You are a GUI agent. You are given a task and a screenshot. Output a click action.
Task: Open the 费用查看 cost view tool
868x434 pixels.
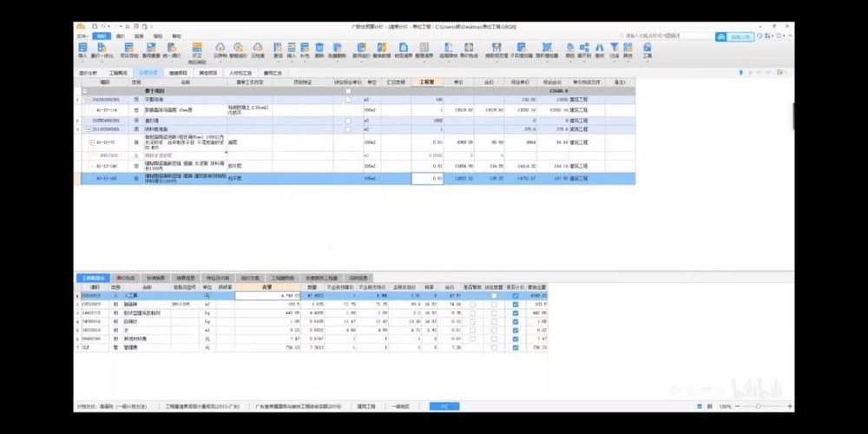click(151, 50)
